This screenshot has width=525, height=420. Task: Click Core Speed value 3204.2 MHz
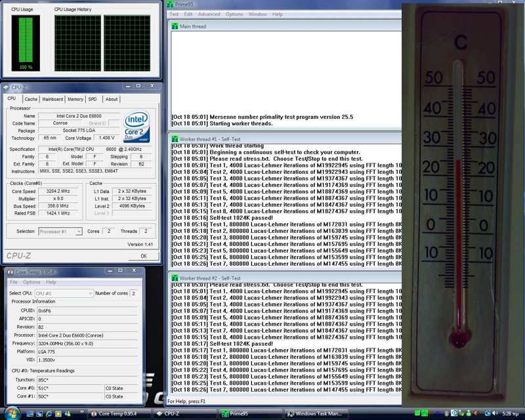tap(58, 191)
